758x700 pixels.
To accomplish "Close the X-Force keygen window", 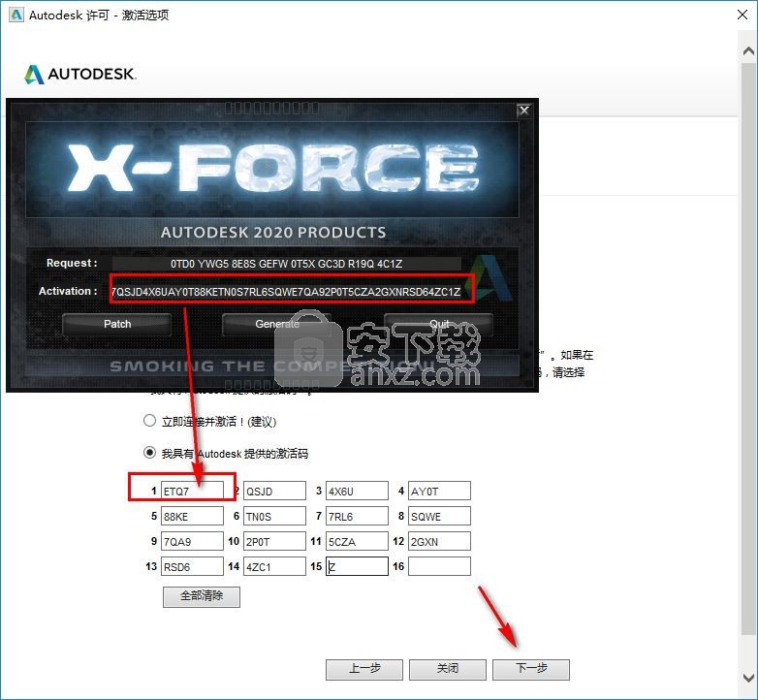I will pyautogui.click(x=524, y=111).
